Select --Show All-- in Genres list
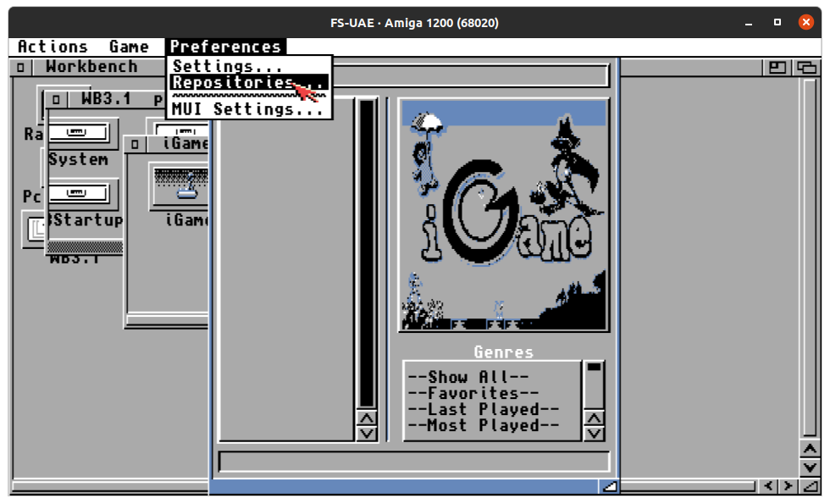 coord(468,377)
